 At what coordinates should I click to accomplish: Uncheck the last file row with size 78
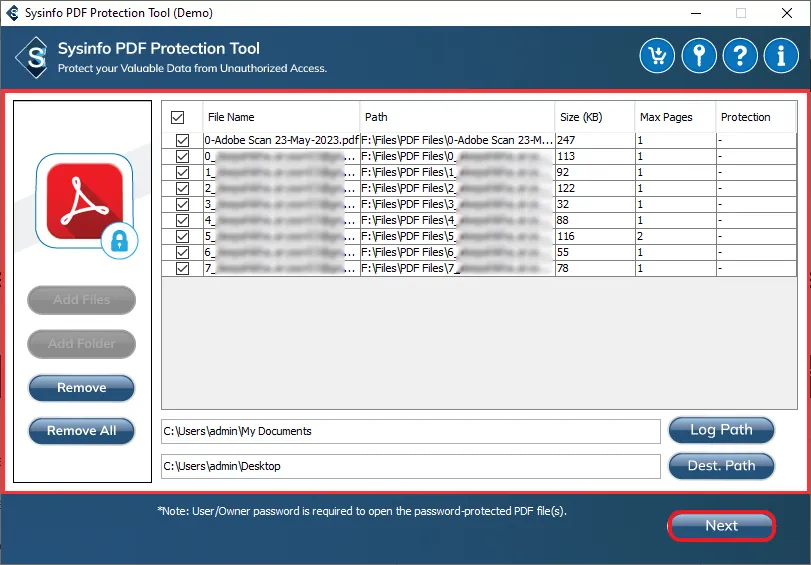(x=182, y=269)
